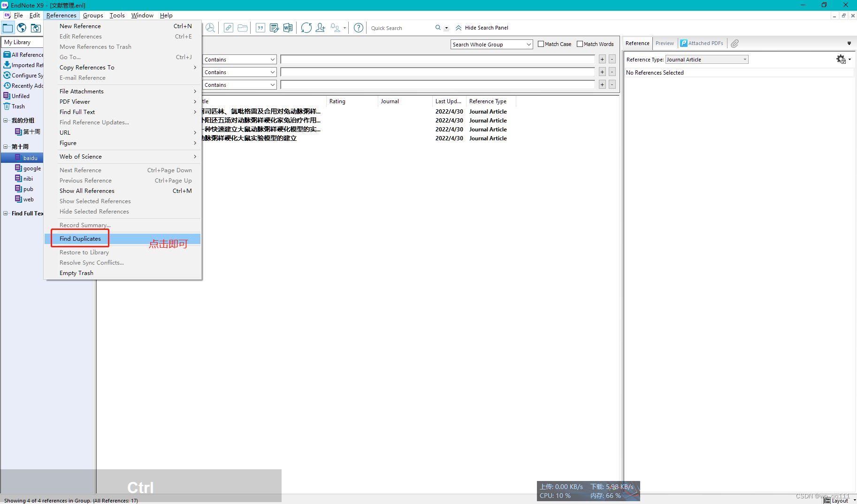The image size is (857, 504).
Task: Click the first search text field
Action: [438, 60]
